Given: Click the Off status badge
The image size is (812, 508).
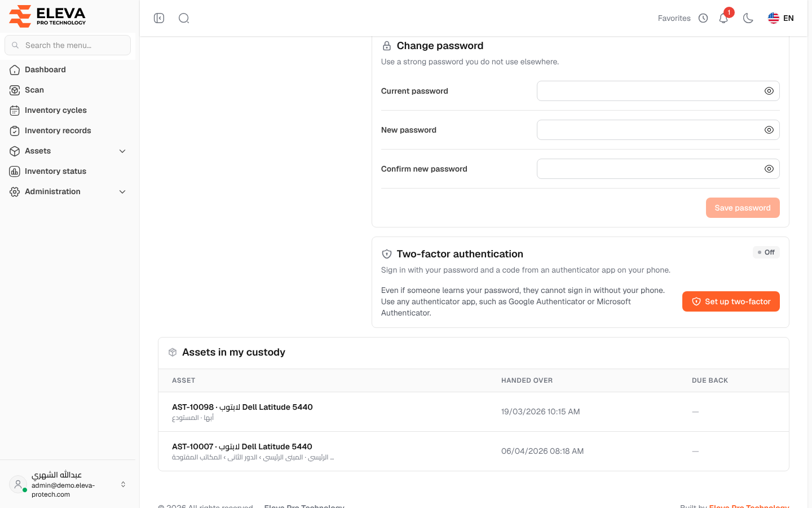Looking at the screenshot, I should click(766, 252).
